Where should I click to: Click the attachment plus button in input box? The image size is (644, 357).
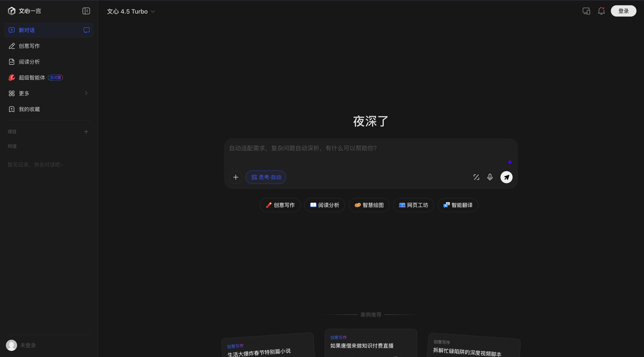pos(236,177)
